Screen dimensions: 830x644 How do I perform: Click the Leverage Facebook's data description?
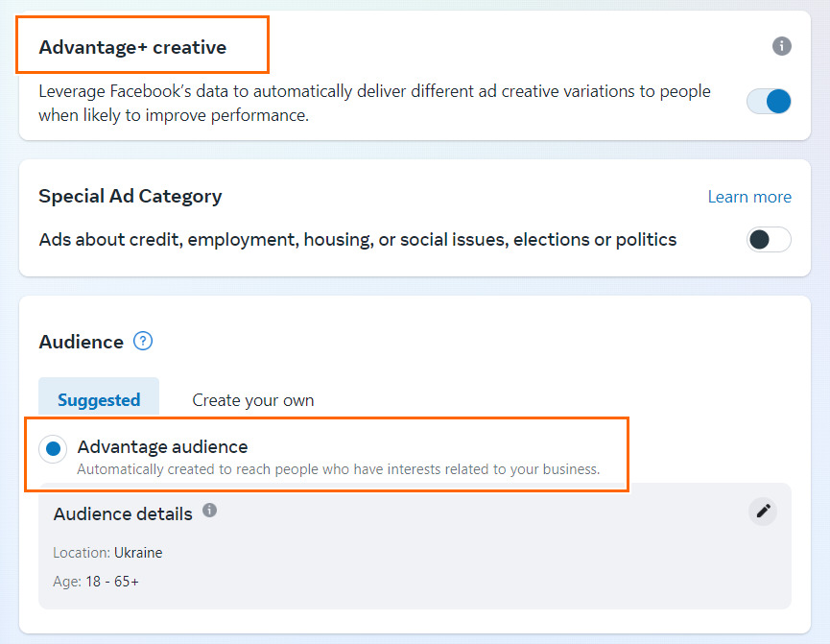click(x=374, y=104)
